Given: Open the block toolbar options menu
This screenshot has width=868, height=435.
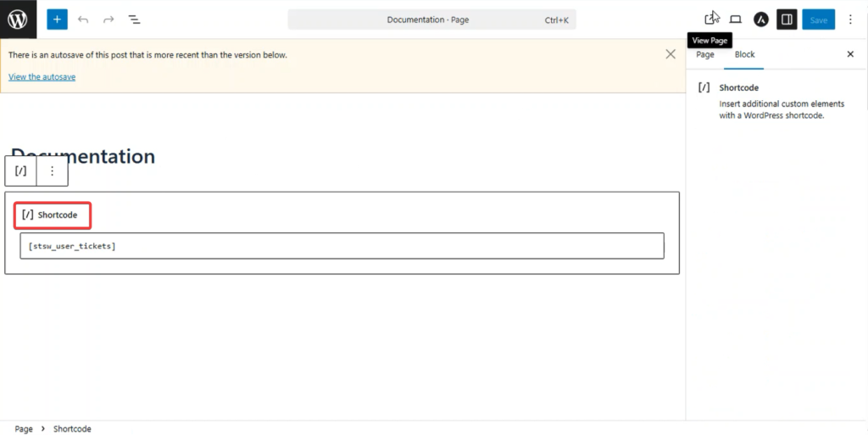Looking at the screenshot, I should (52, 171).
